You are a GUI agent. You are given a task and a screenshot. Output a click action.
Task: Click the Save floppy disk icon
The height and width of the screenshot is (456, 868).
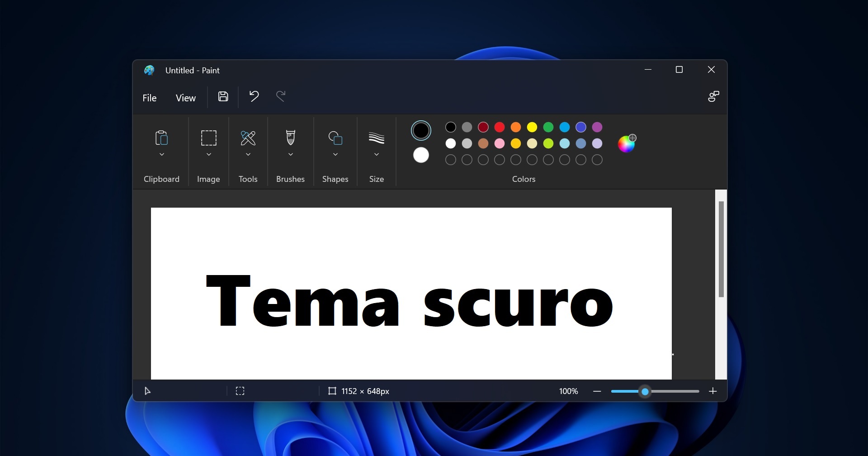click(223, 96)
